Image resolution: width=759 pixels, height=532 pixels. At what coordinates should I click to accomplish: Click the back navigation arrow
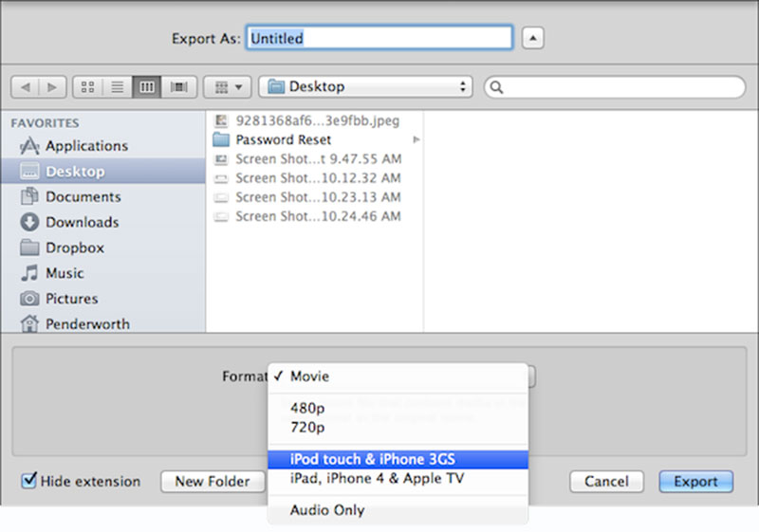pos(26,87)
